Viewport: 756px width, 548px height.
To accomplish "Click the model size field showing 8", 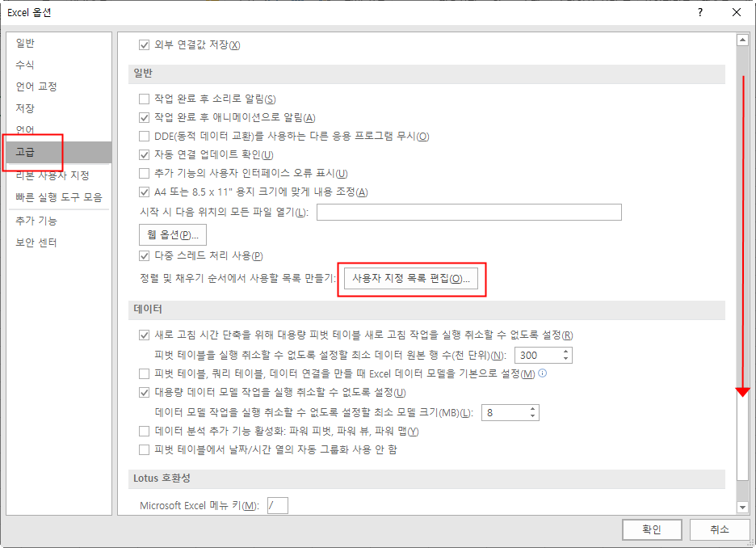I will coord(505,413).
